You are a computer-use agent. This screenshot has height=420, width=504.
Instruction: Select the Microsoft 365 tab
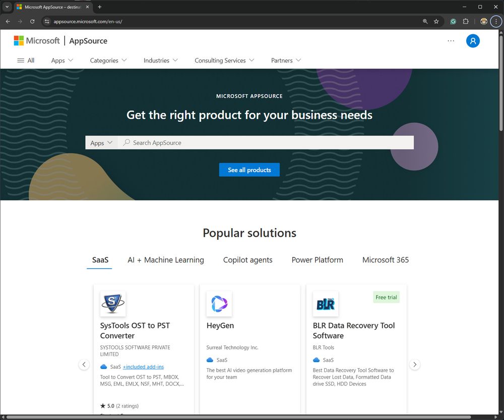point(386,260)
